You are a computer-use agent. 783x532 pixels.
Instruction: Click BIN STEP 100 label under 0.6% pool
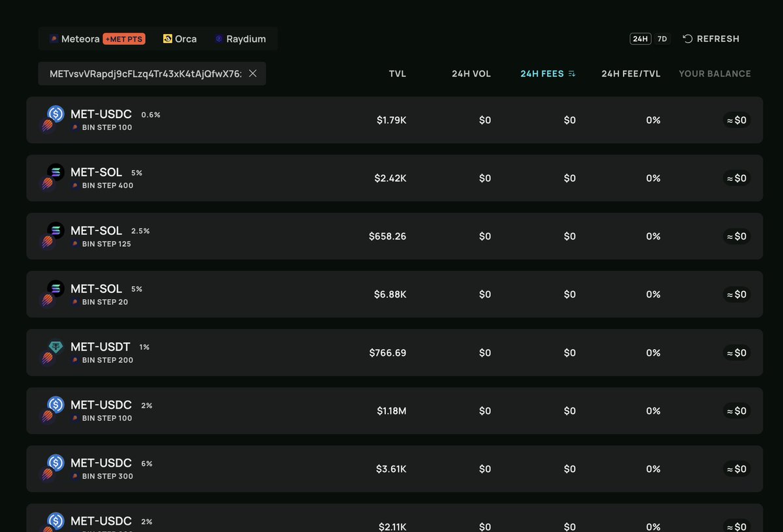pos(107,127)
